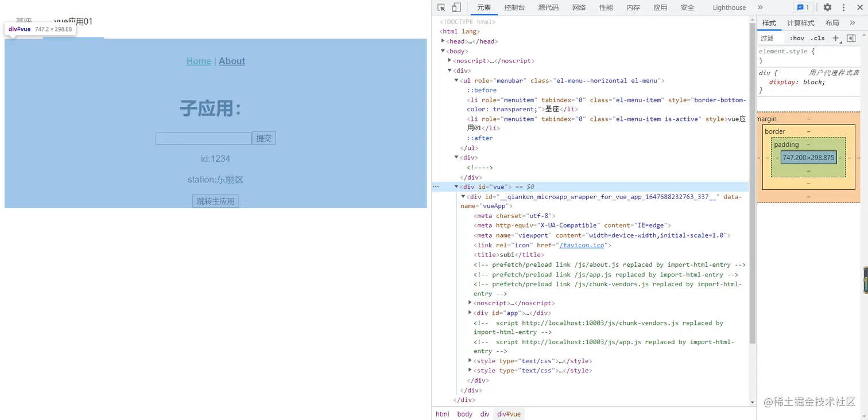
Task: Open the 应用 tab
Action: tap(660, 7)
